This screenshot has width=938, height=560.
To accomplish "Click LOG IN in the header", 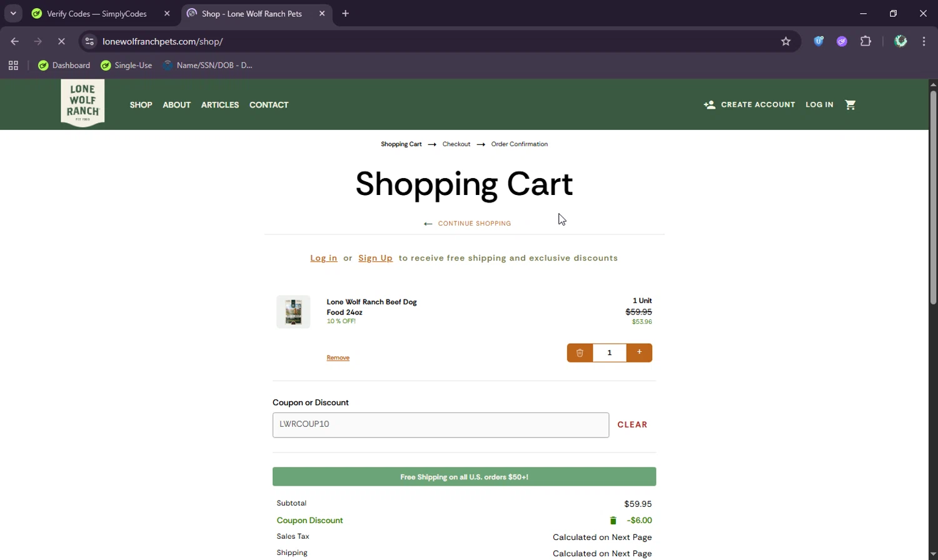I will [819, 104].
